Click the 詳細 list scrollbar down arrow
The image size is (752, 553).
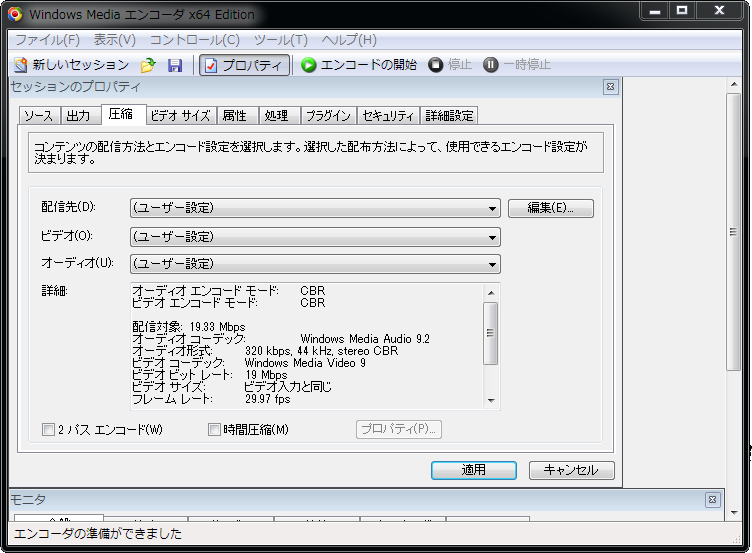(490, 401)
